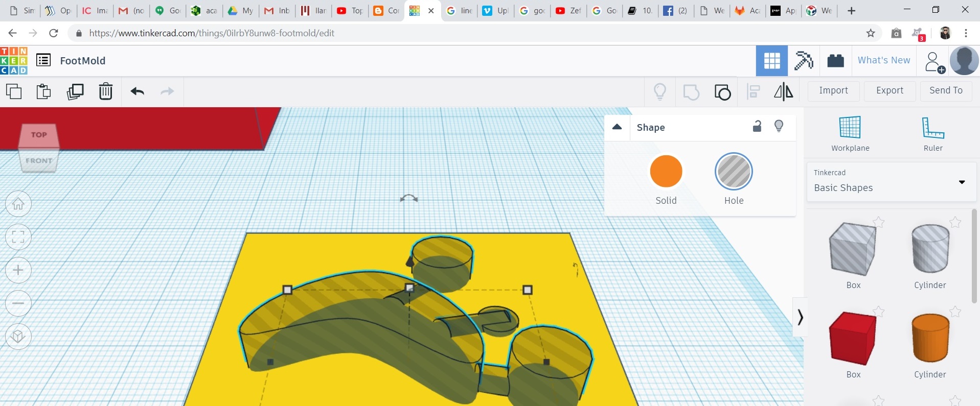Click the address bar URL
980x406 pixels.
pos(212,33)
